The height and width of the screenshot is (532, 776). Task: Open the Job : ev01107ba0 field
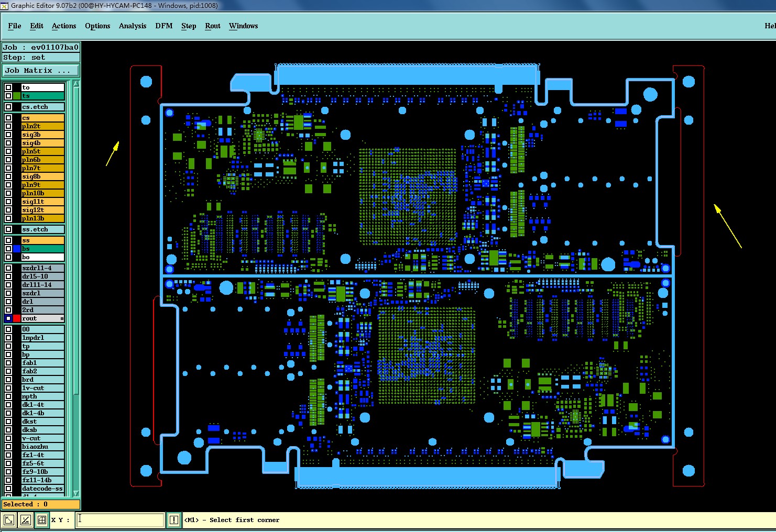(x=41, y=47)
